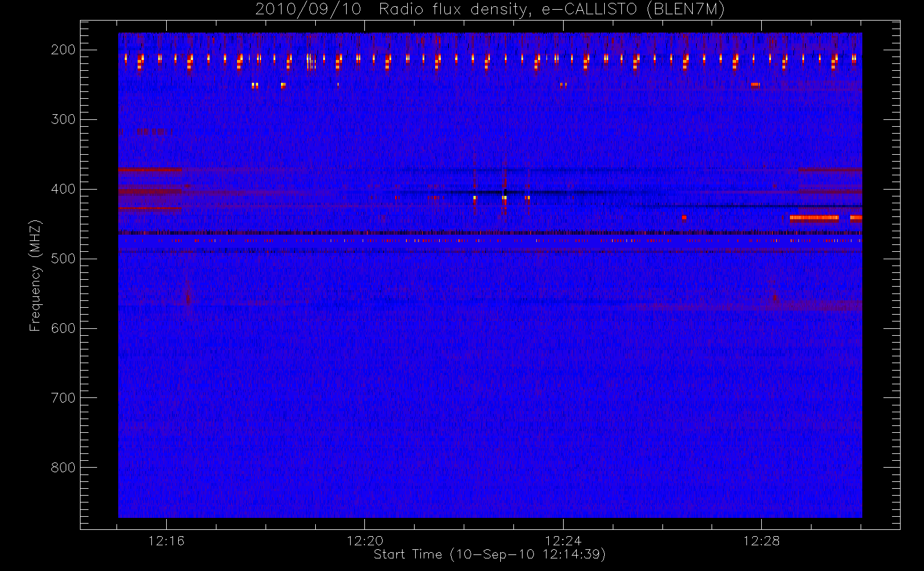Click the dark horizontal interference line near 465 MHz
924x571 pixels.
coord(490,232)
